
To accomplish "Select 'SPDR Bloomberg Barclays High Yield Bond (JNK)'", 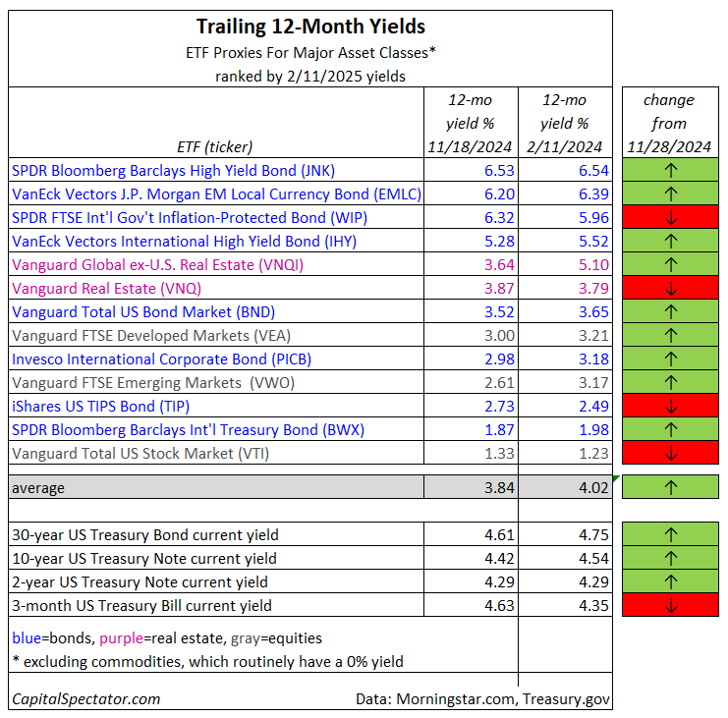I will click(x=173, y=170).
